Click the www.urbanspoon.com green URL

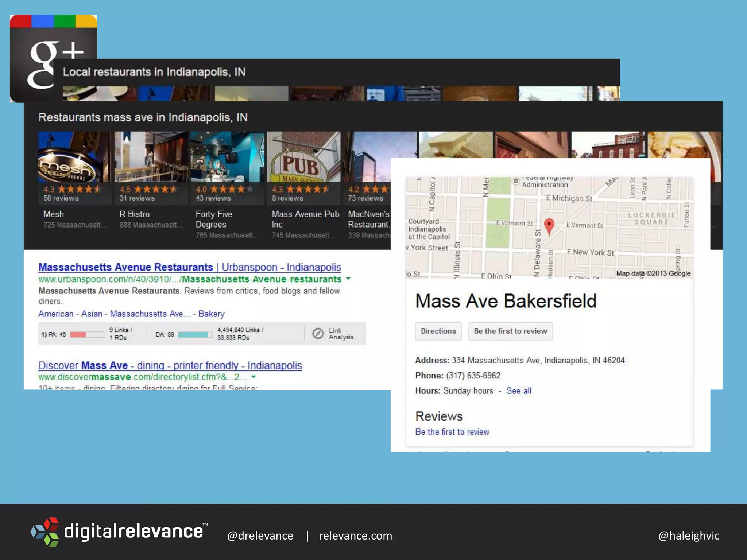190,279
